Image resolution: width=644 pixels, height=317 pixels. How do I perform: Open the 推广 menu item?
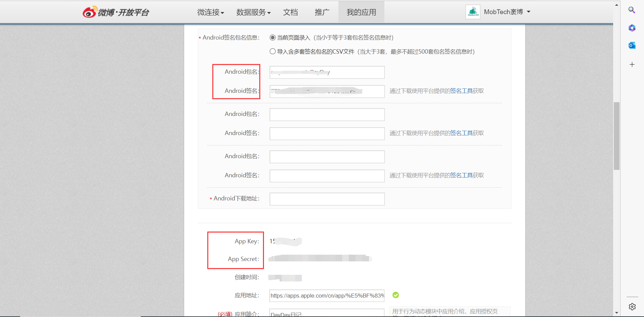(322, 12)
